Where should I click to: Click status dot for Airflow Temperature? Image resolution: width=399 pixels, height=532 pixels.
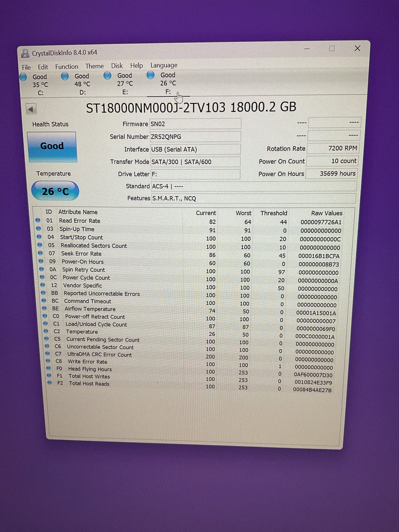coord(44,308)
